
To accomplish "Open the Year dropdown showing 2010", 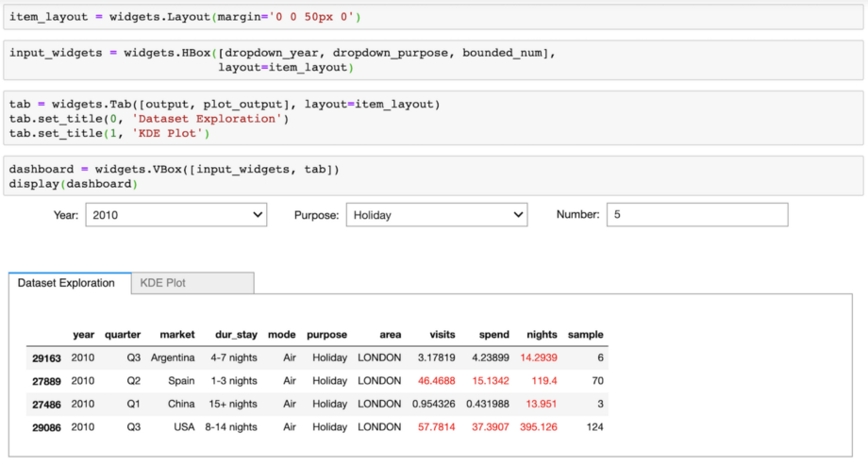I will tap(176, 215).
